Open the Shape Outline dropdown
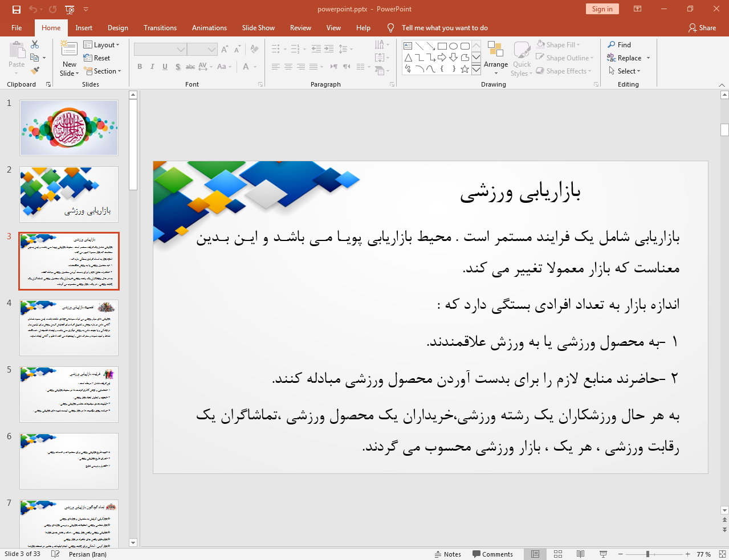 click(565, 58)
